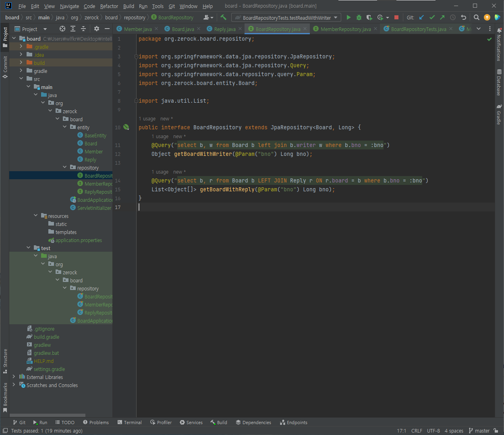Close the MemberRepository.java tab

375,29
